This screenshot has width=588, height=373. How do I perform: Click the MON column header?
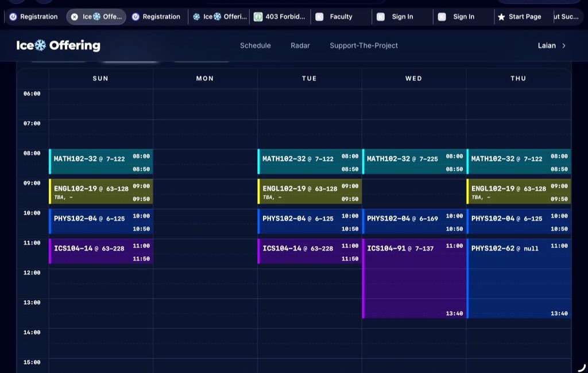tap(205, 79)
